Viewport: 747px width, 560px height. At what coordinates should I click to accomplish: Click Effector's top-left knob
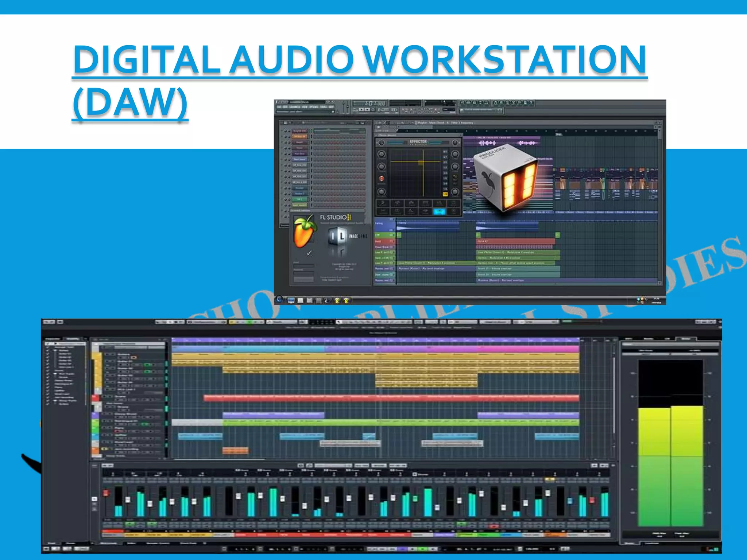(x=381, y=143)
